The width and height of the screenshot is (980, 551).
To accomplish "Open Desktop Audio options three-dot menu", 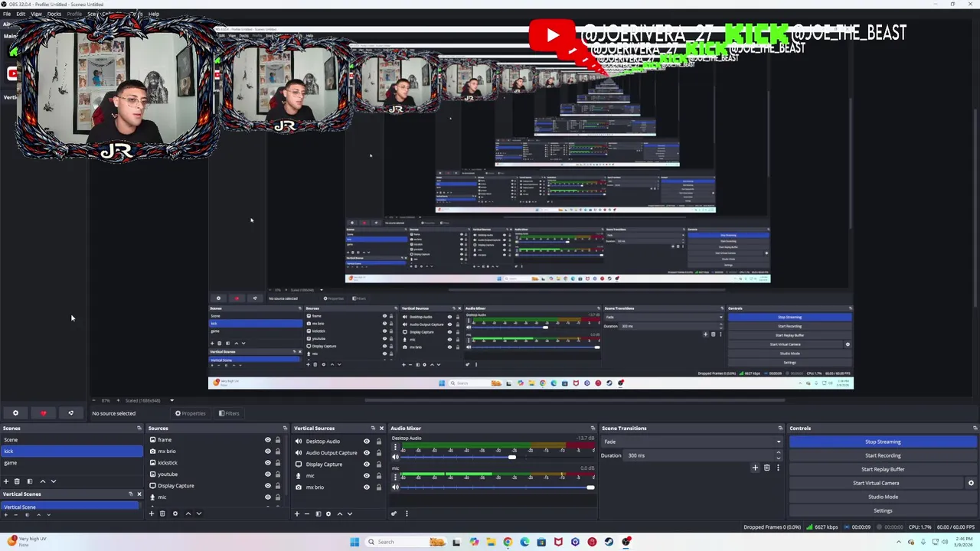I will (396, 448).
